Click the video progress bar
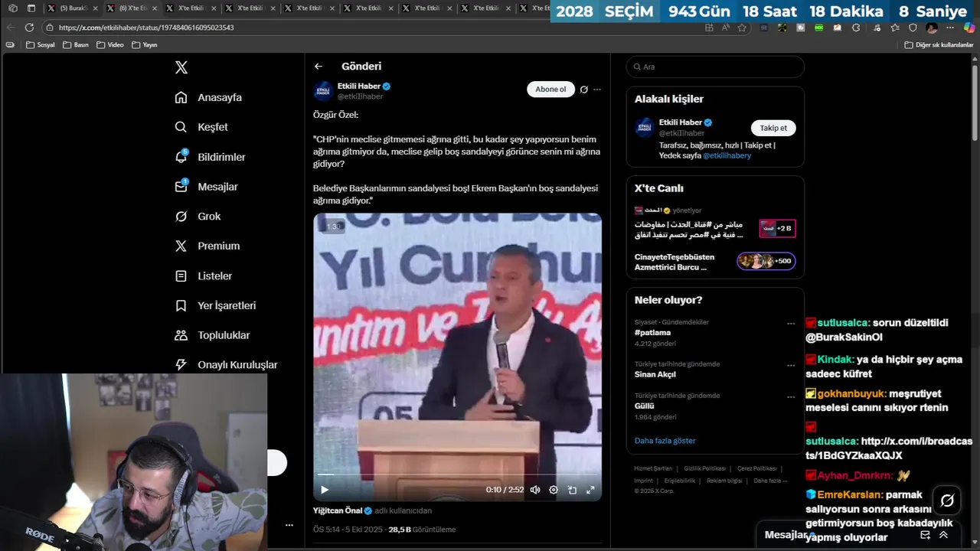 click(457, 474)
